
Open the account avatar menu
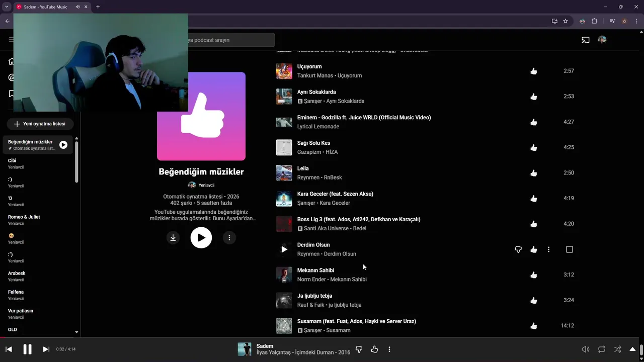pyautogui.click(x=602, y=40)
